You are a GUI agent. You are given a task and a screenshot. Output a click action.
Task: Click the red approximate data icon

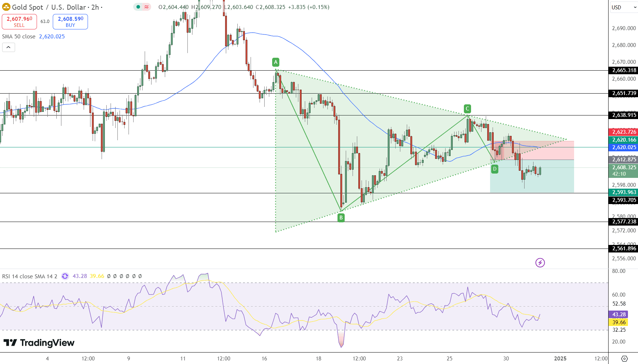(x=146, y=7)
